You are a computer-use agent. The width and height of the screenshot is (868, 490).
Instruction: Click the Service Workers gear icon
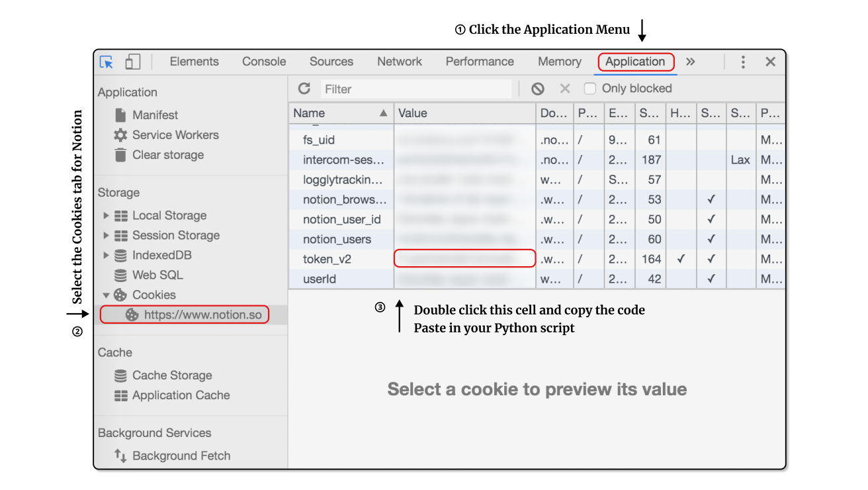tap(120, 135)
